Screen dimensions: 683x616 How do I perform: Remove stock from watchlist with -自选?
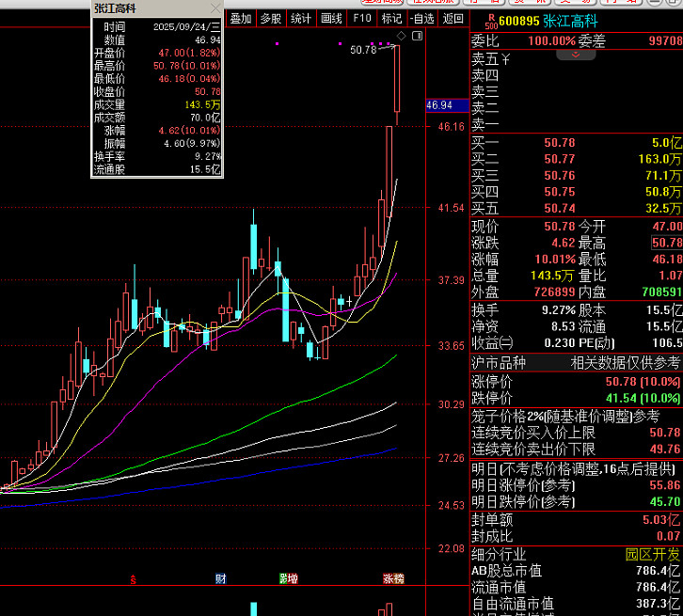click(x=423, y=18)
